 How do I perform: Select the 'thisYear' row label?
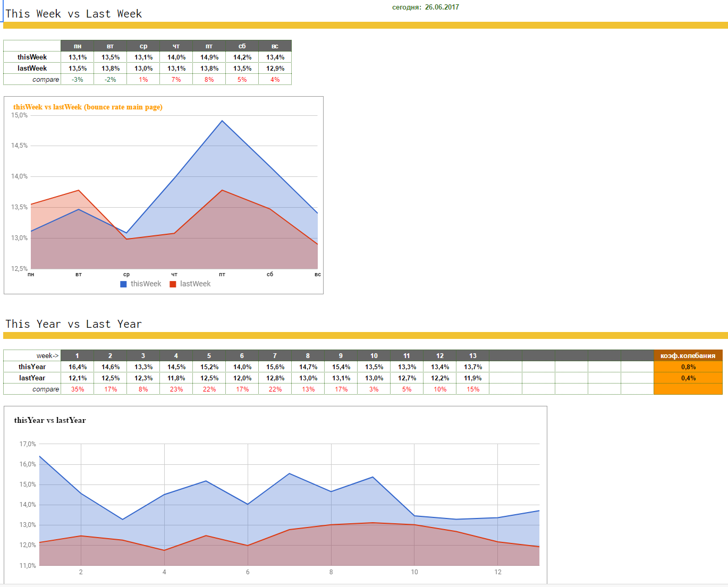[32, 367]
